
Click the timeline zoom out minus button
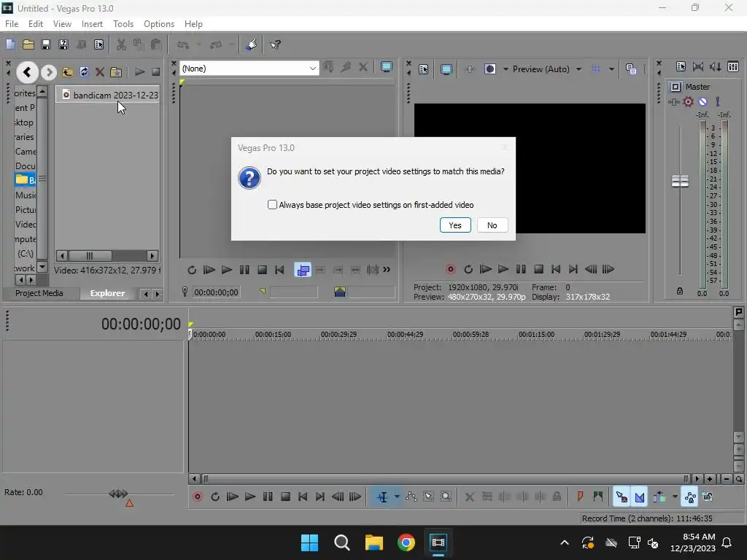[x=726, y=479]
